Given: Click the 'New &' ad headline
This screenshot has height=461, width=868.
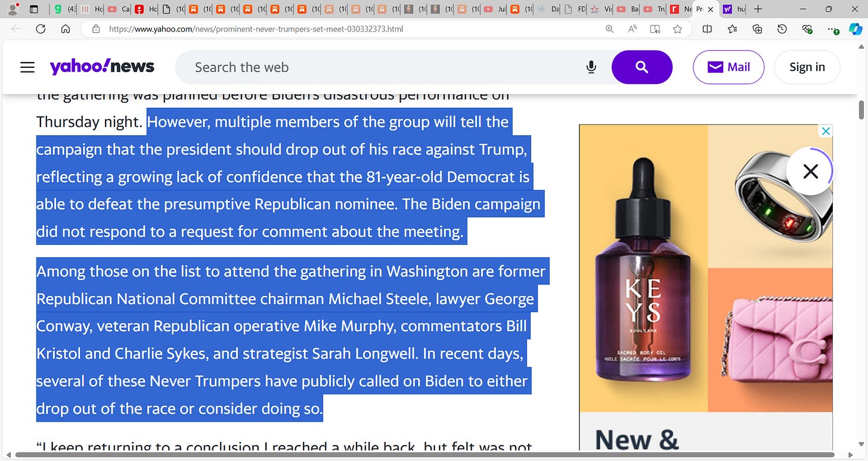Looking at the screenshot, I should pos(637,440).
